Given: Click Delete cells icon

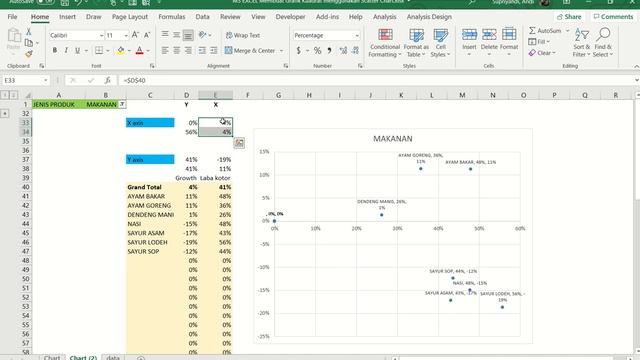Looking at the screenshot, I should (489, 35).
